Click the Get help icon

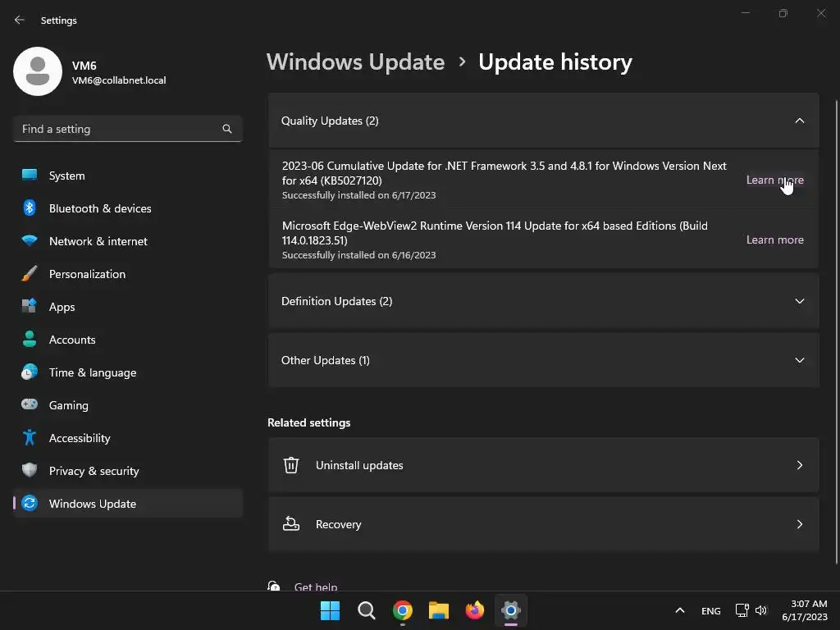pyautogui.click(x=274, y=586)
